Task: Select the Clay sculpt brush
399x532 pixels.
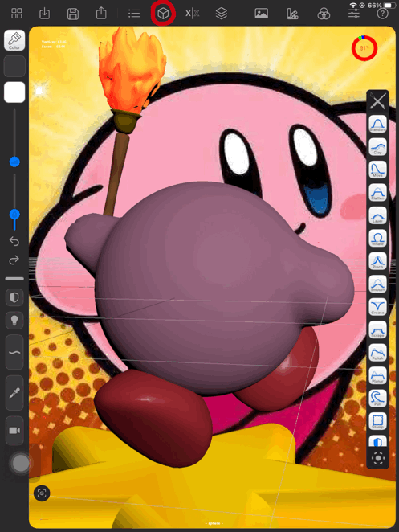Action: [x=377, y=147]
